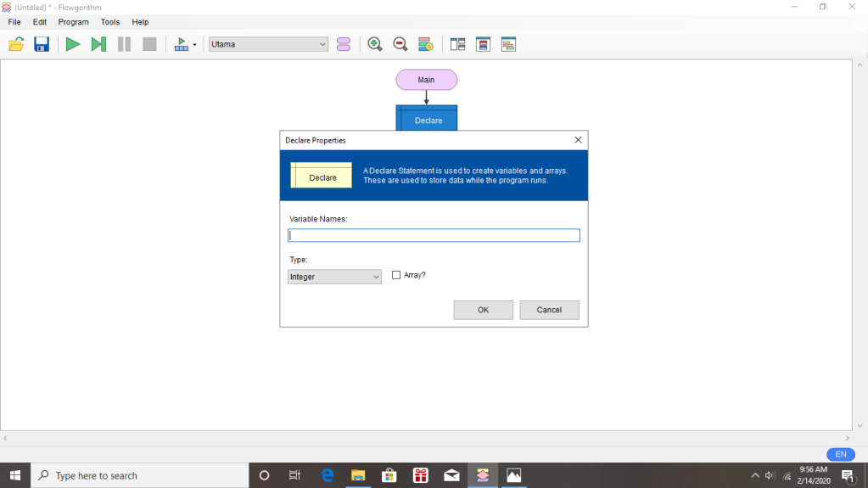This screenshot has width=868, height=488.
Task: Zoom in using the magnifier plus icon
Action: click(x=374, y=44)
